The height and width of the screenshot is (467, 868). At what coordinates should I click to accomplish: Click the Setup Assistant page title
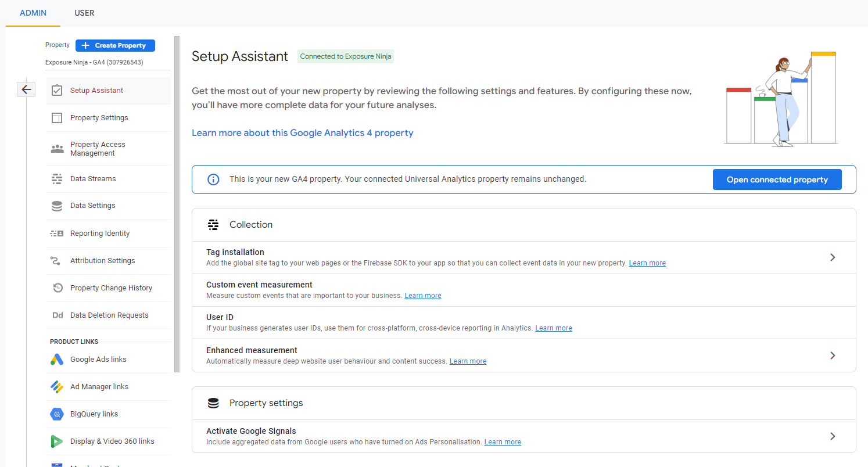[x=240, y=56]
